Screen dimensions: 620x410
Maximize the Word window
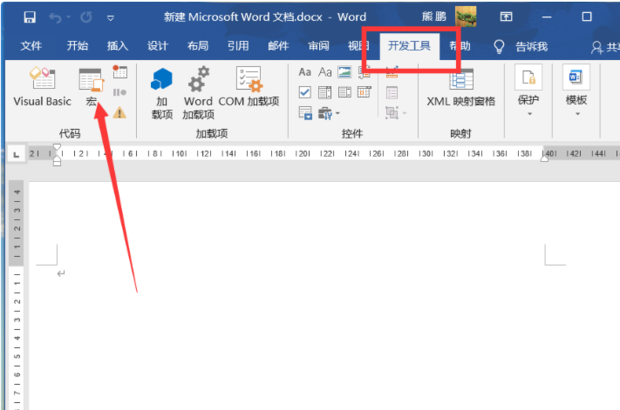587,17
